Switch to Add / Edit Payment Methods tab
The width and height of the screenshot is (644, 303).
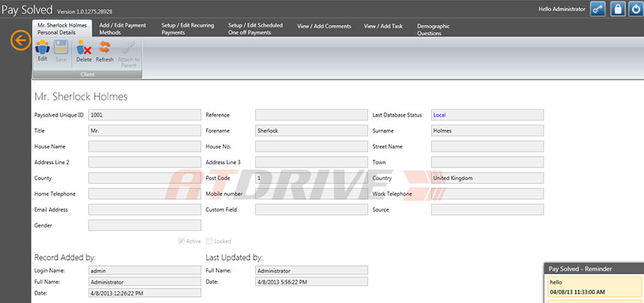pyautogui.click(x=123, y=28)
